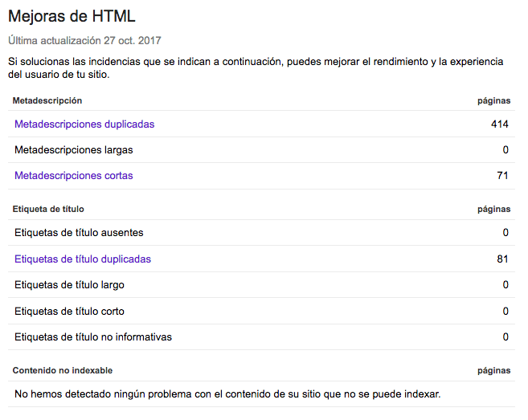Click the no indexable content message
The width and height of the screenshot is (528, 420).
tap(227, 394)
